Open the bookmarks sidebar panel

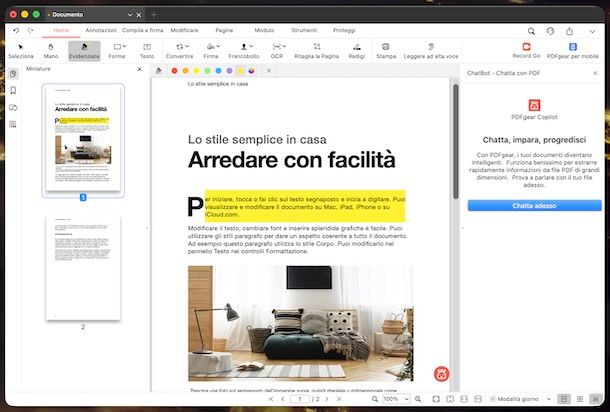point(13,92)
